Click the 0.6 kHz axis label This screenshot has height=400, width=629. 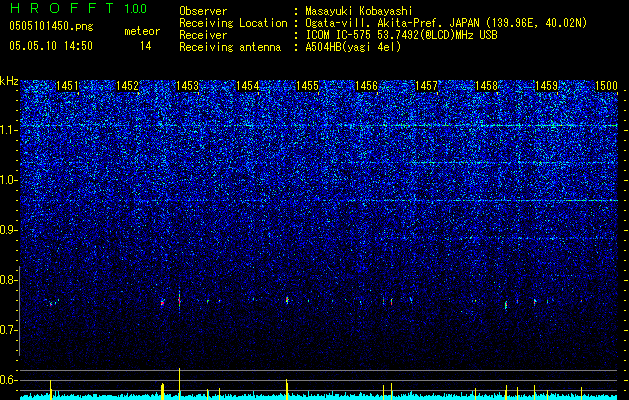tap(9, 380)
